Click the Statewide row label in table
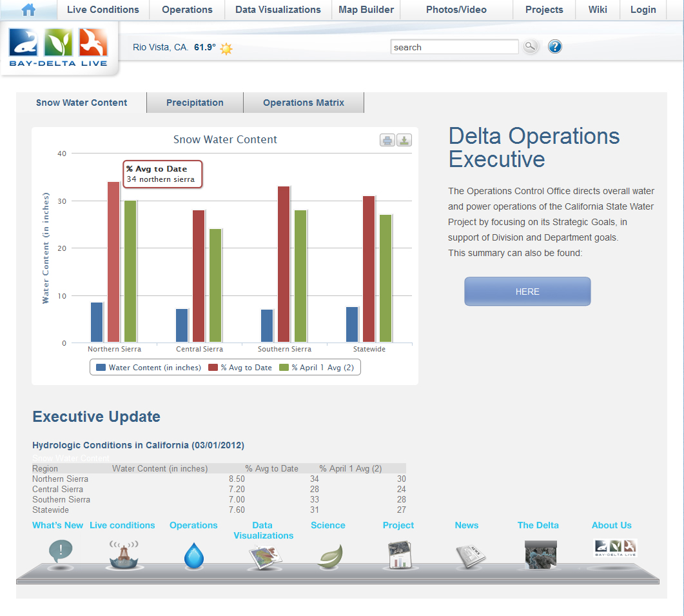The height and width of the screenshot is (616, 684). point(50,510)
